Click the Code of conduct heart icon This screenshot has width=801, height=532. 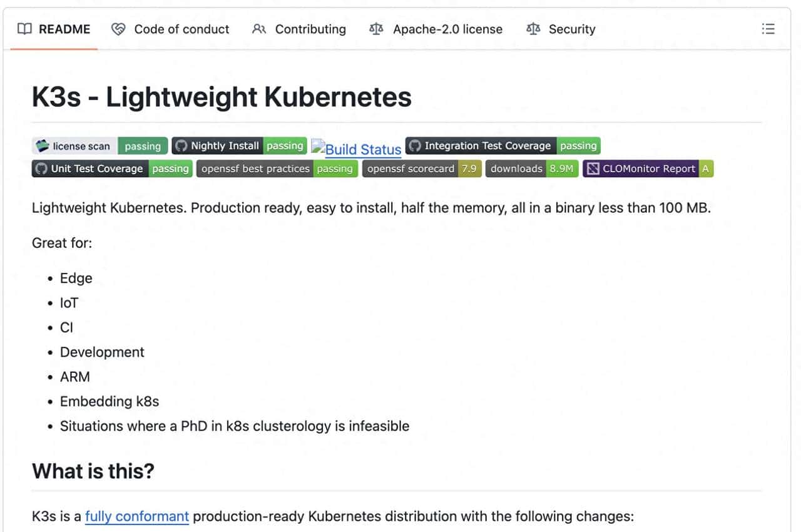(x=118, y=29)
